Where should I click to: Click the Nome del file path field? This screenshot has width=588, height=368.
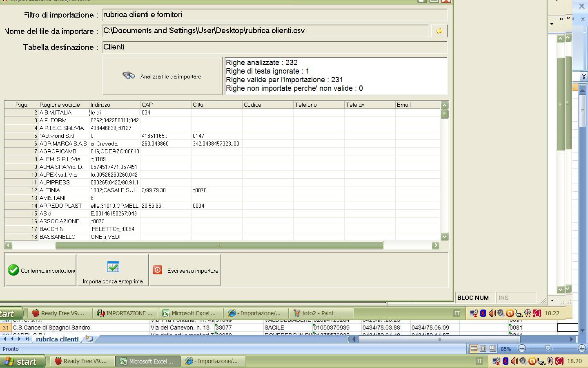pyautogui.click(x=265, y=31)
